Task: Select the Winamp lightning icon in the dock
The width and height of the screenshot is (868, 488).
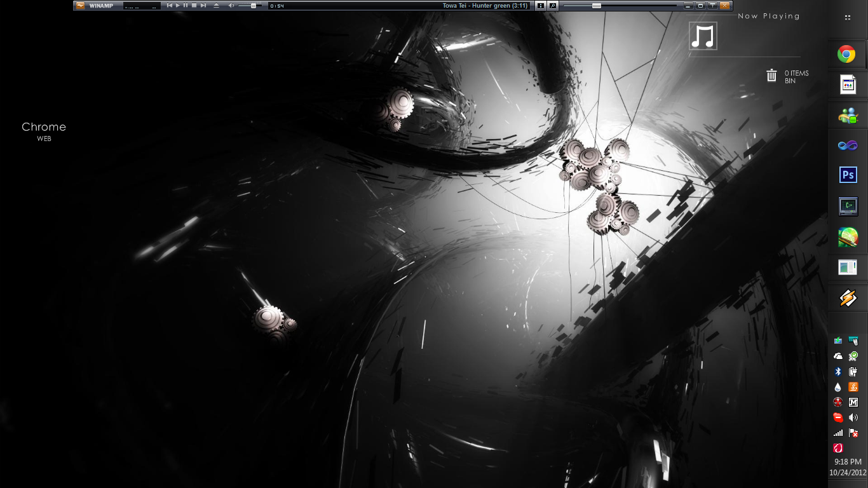Action: (x=848, y=297)
